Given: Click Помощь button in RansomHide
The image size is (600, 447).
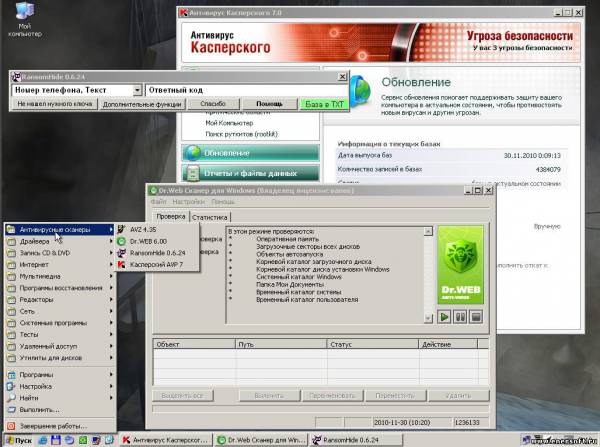Looking at the screenshot, I should click(269, 104).
